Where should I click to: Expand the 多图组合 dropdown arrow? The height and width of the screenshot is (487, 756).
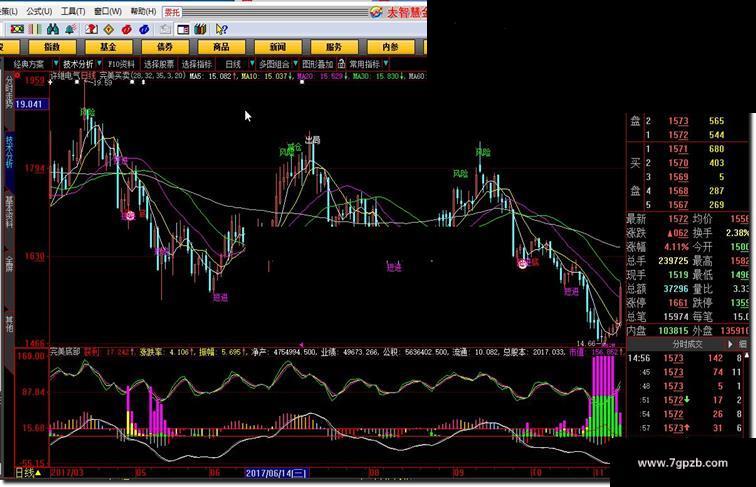coord(296,64)
